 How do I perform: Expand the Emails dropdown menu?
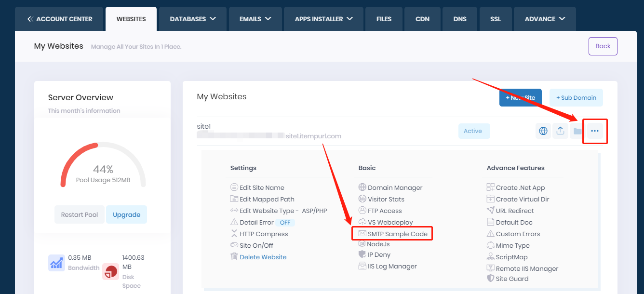[255, 19]
